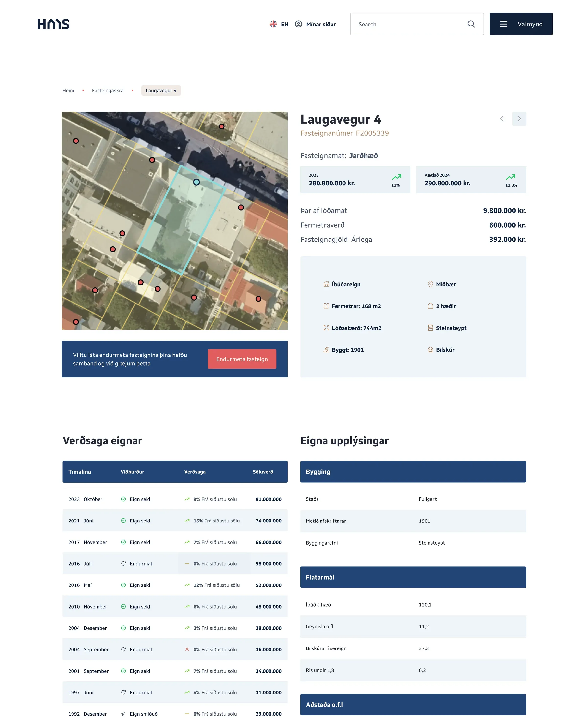Open the Valmynd menu

pos(521,24)
